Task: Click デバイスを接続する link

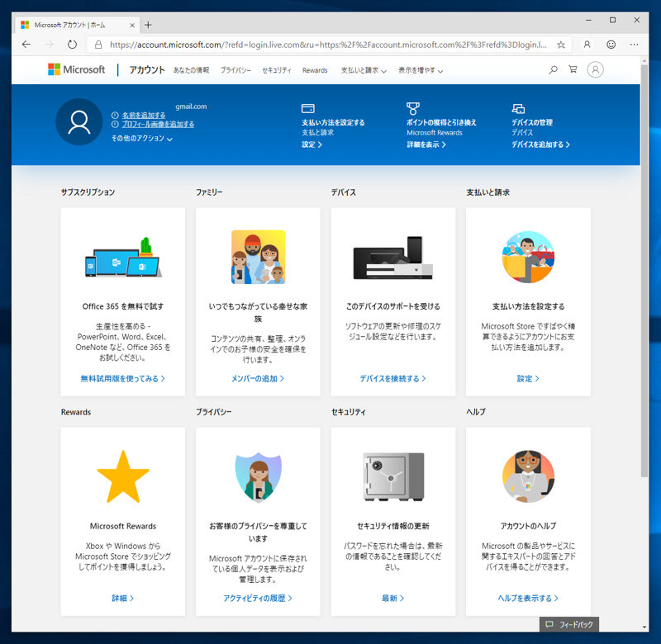Action: point(393,379)
